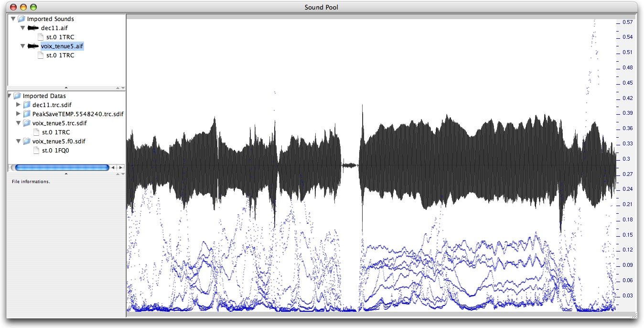Select the Imported Datas label
The height and width of the screenshot is (328, 644).
44,96
